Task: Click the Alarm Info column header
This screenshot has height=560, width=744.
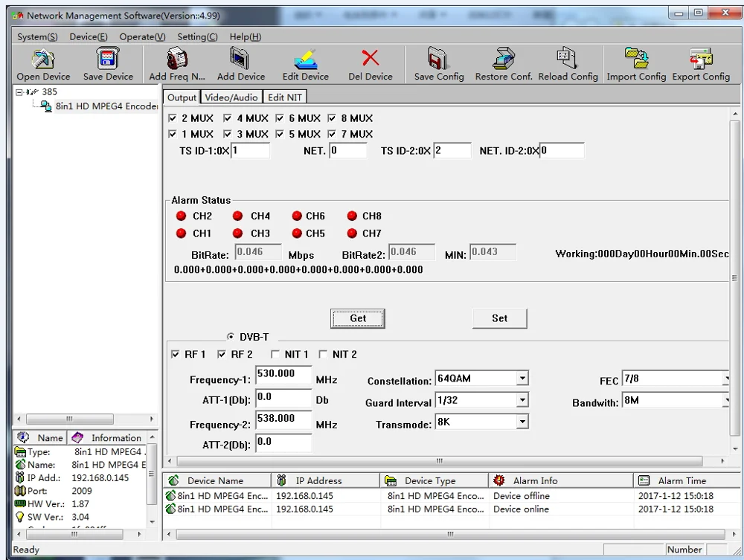Action: coord(560,481)
